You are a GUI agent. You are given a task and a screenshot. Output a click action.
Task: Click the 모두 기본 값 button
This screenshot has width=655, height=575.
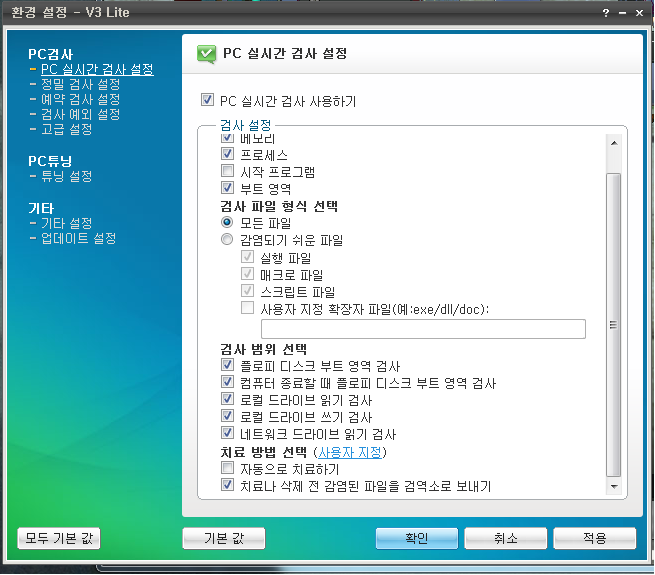tap(58, 538)
